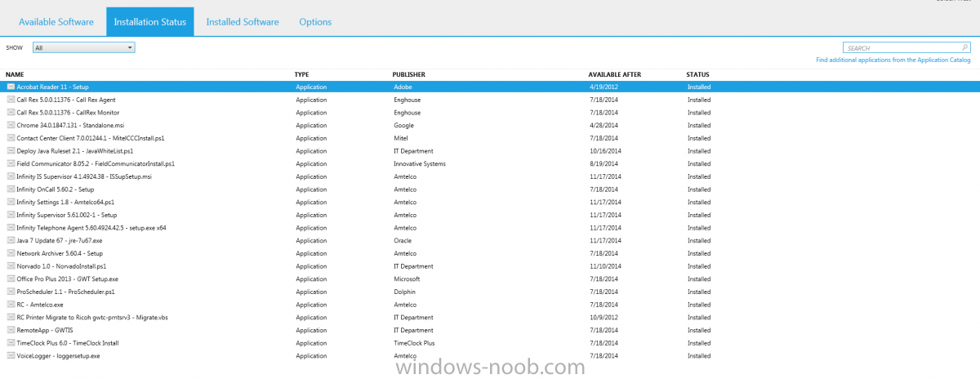The image size is (980, 379).
Task: Open the Show filter dropdown
Action: [x=83, y=48]
